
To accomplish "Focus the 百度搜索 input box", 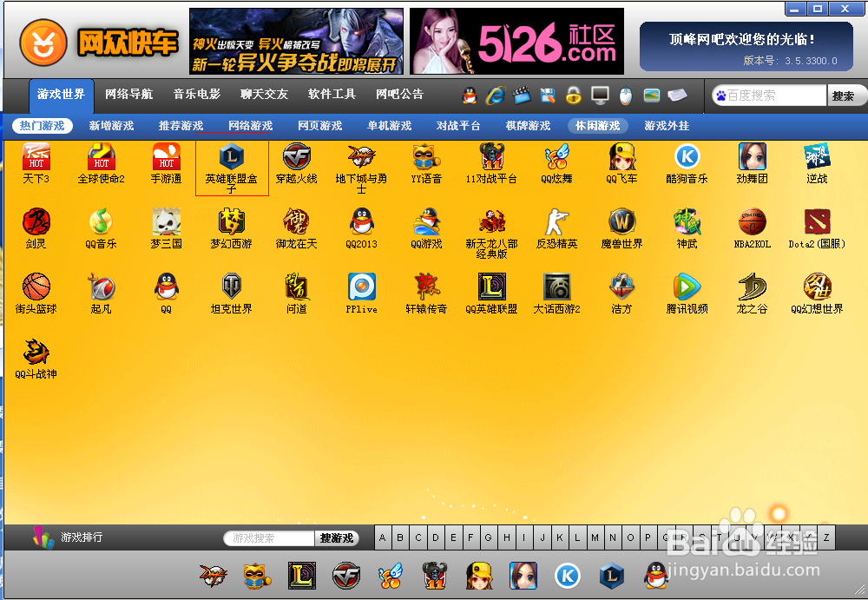I will [769, 96].
